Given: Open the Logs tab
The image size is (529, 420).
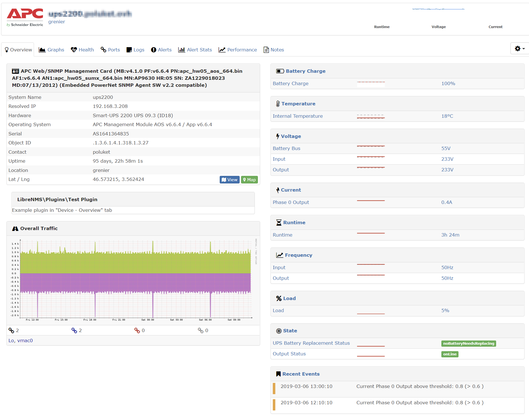Looking at the screenshot, I should (135, 50).
